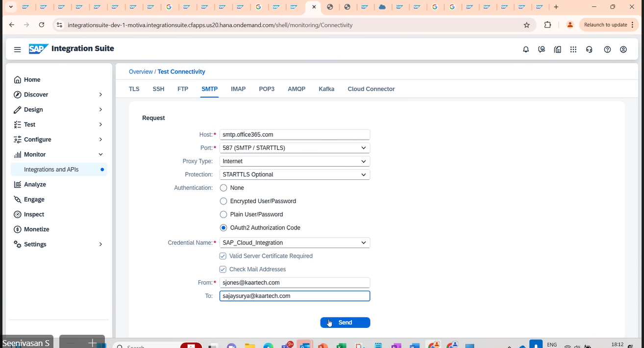Open the support headset icon

(x=590, y=50)
